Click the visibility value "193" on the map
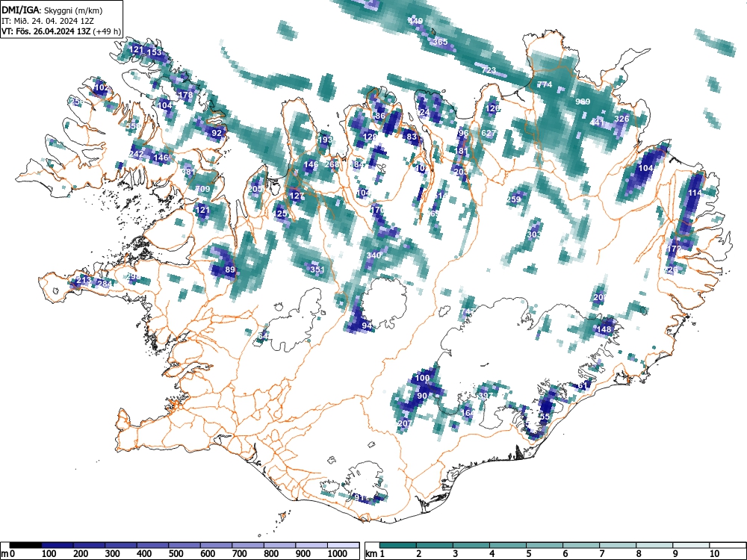747x560 pixels. [325, 140]
